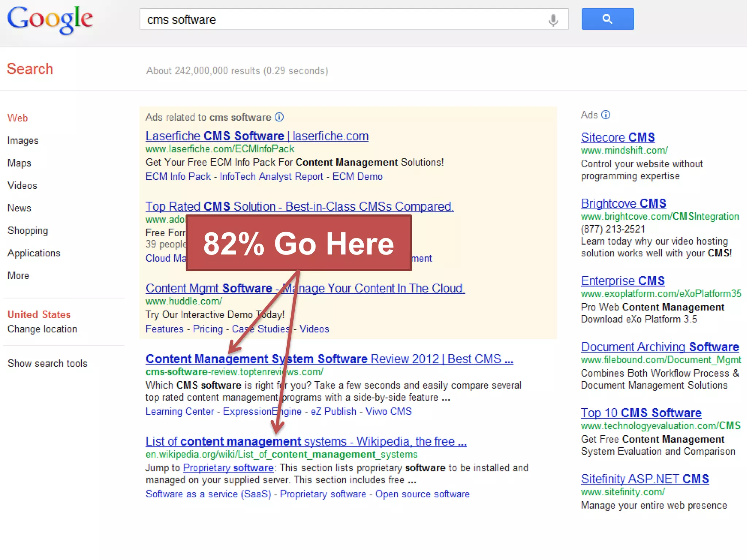Expand More search categories
The width and height of the screenshot is (747, 560).
tap(18, 276)
